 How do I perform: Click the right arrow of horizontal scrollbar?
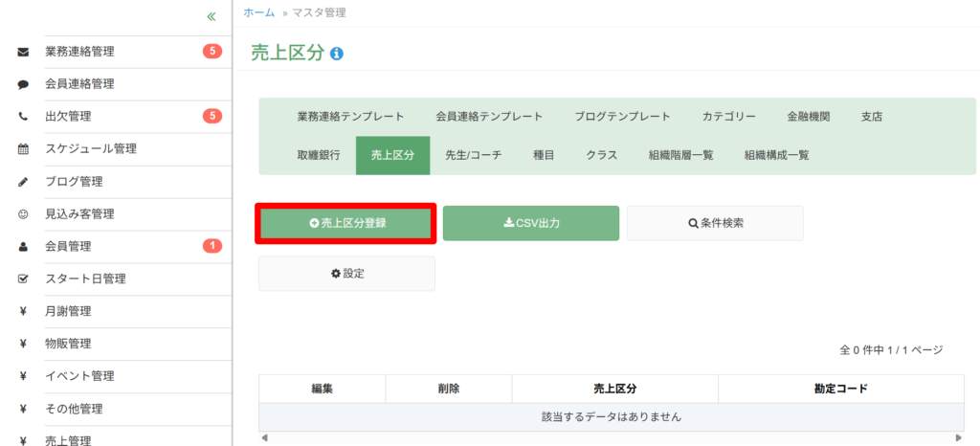pos(959,438)
